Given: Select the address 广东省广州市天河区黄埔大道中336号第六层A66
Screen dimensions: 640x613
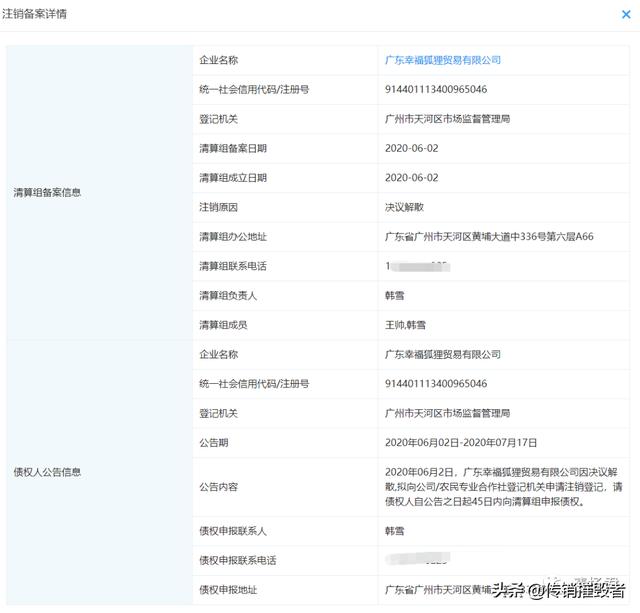Looking at the screenshot, I should pos(489,236).
